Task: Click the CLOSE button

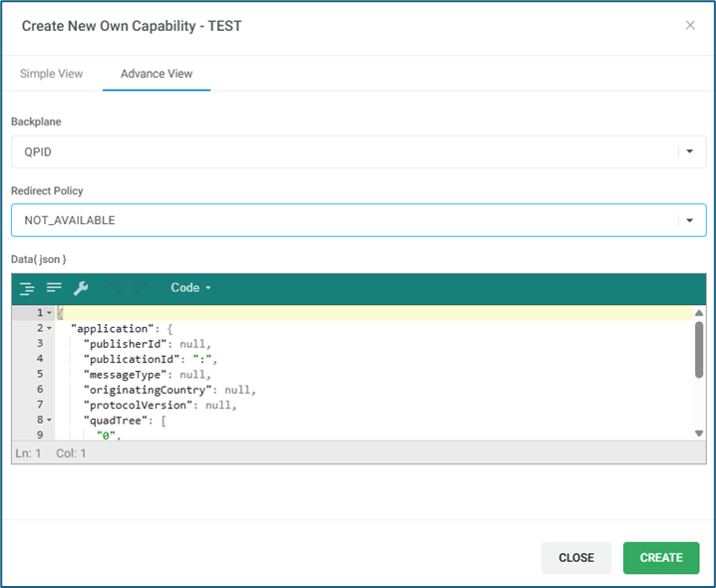Action: (x=576, y=558)
